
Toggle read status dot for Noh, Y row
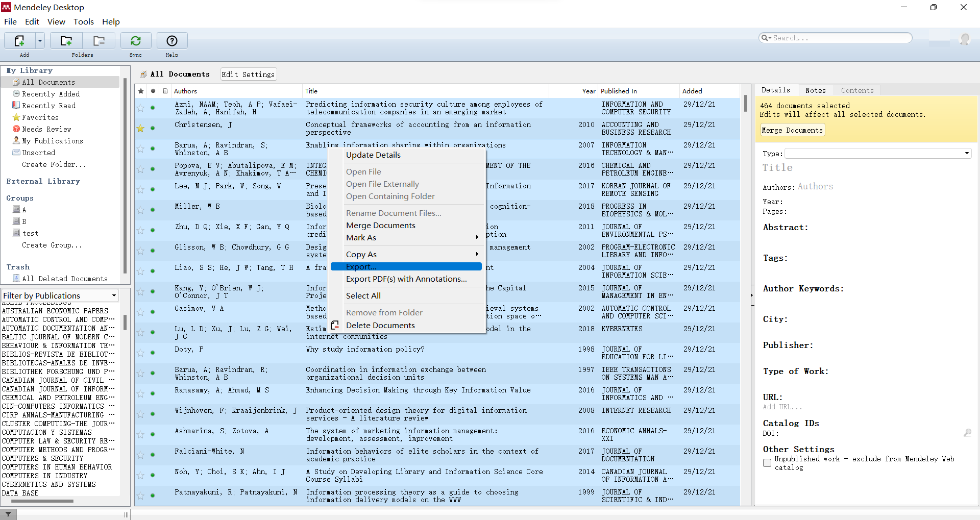point(153,475)
